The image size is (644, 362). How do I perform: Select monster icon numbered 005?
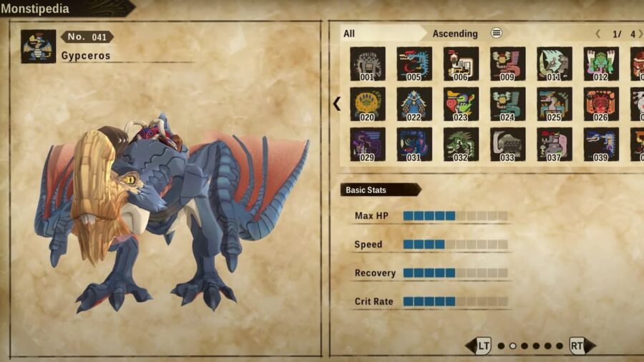414,64
